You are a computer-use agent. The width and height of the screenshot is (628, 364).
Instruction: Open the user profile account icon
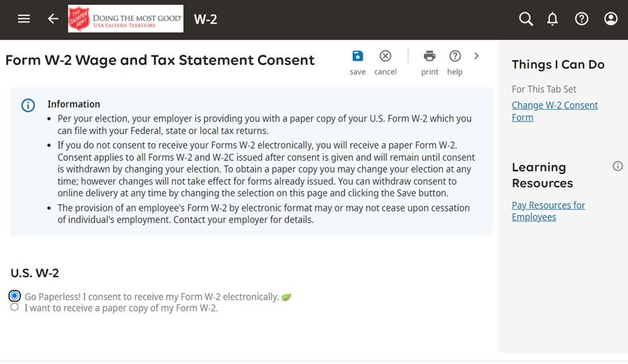click(x=611, y=19)
